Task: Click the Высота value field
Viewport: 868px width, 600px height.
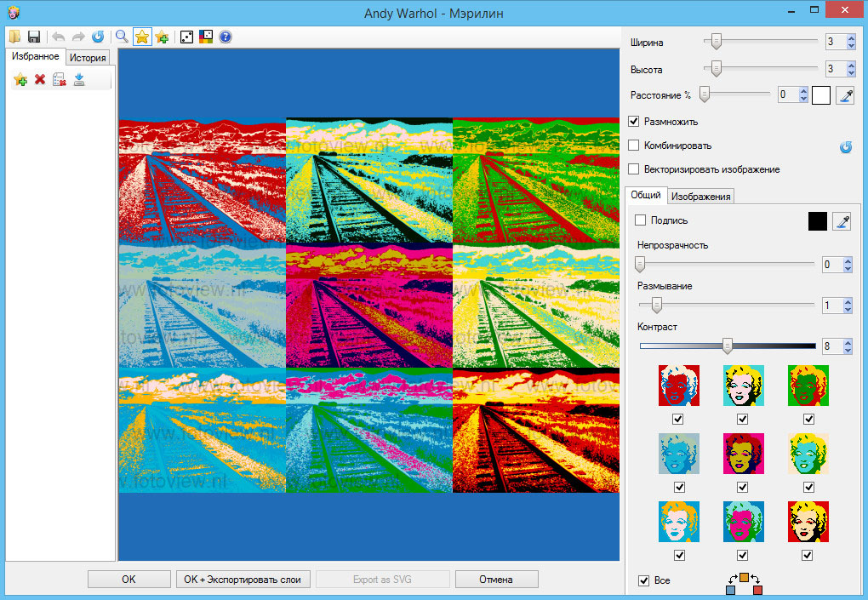Action: [836, 69]
